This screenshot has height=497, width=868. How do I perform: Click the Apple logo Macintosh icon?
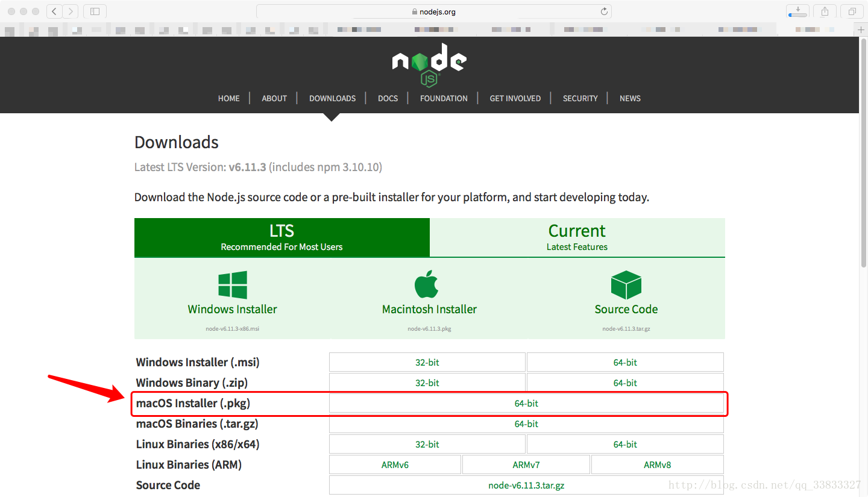(x=427, y=284)
